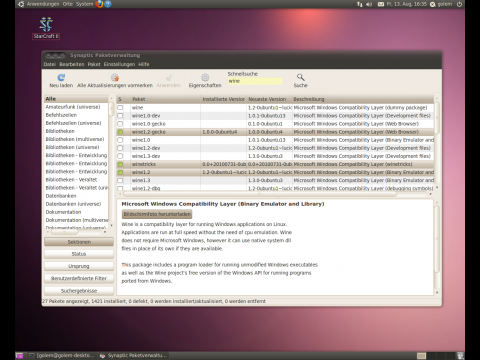This screenshot has height=360, width=480.
Task: Select the Dokumentation section
Action: (63, 212)
